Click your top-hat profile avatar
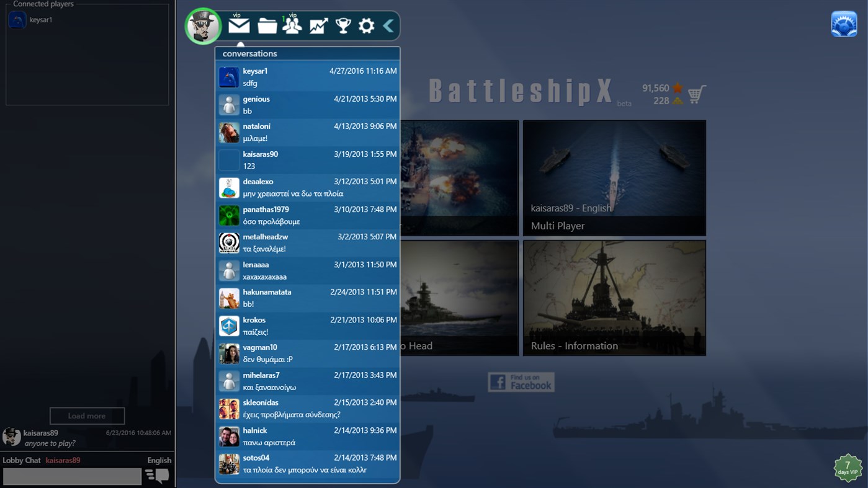The height and width of the screenshot is (488, 868). point(203,25)
